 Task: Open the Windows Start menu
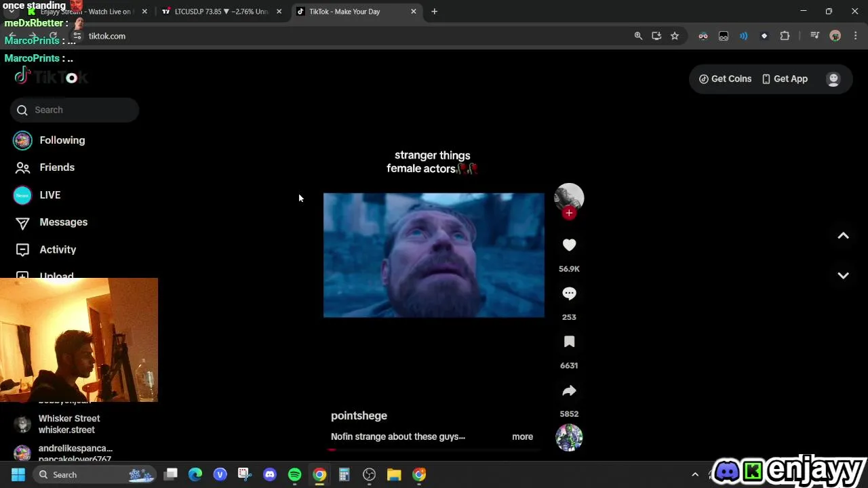pos(18,475)
